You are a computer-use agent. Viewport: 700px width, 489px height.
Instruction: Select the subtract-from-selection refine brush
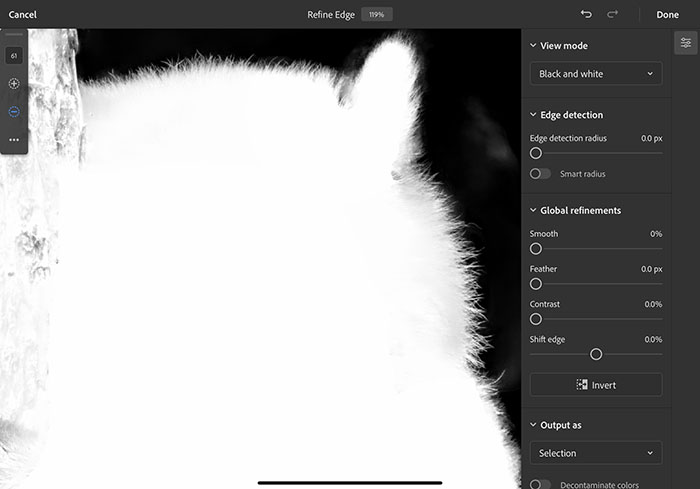coord(14,112)
